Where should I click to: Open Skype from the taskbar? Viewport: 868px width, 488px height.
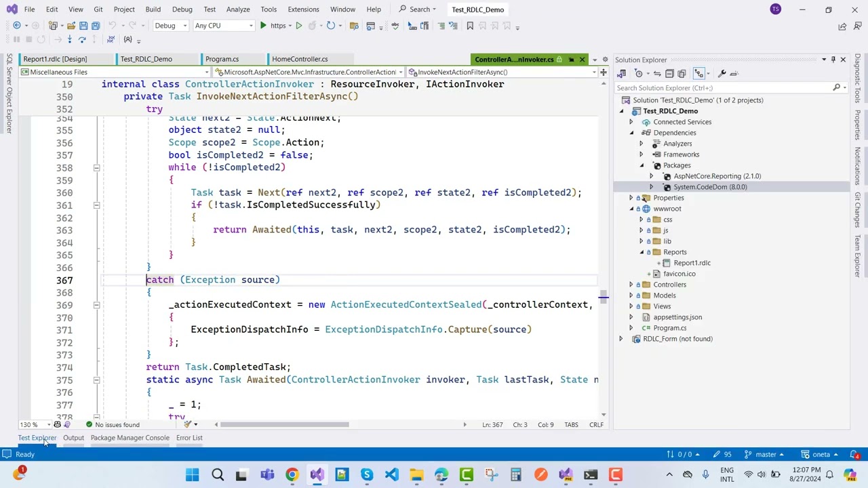(x=366, y=474)
